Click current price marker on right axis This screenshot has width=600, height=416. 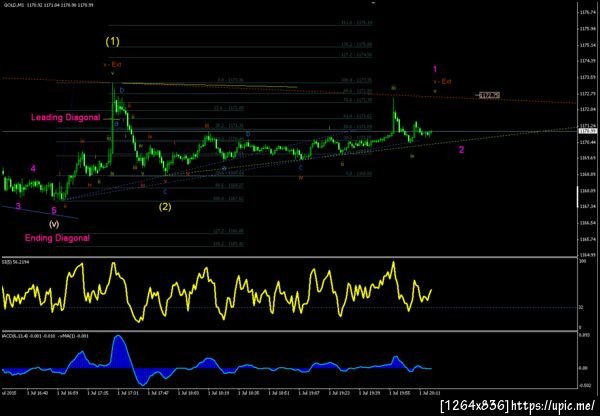pos(587,131)
